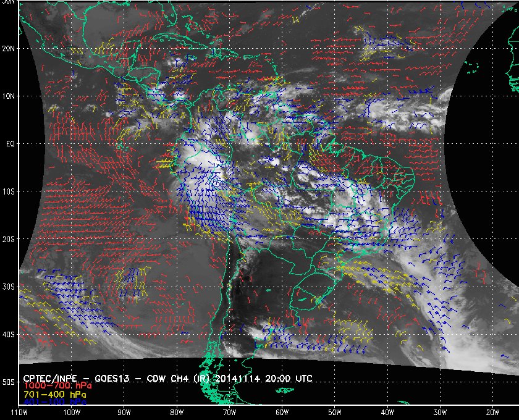Click the 90W longitude label

click(124, 413)
